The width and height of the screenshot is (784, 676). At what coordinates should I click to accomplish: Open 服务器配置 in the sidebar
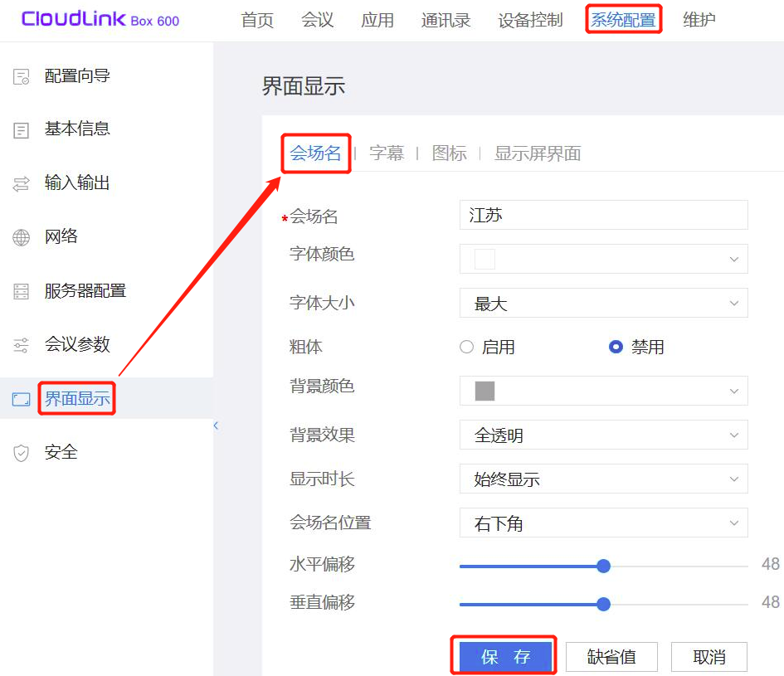tap(85, 291)
